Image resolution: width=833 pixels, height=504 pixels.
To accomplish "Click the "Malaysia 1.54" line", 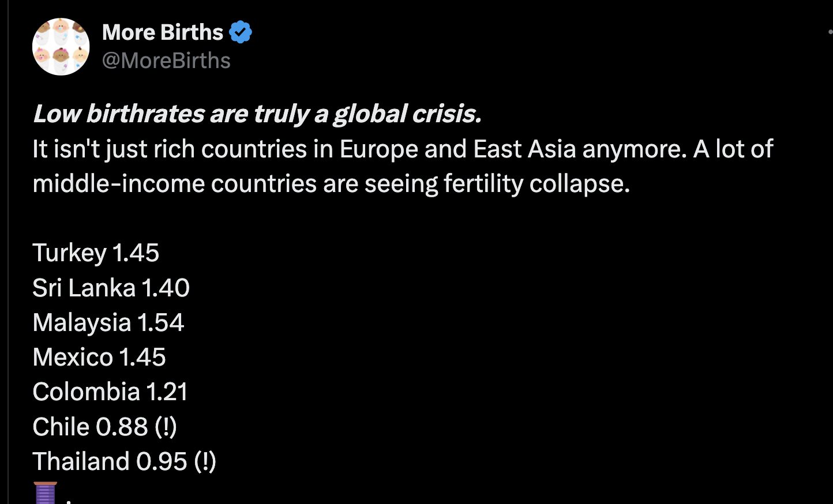I will point(108,322).
